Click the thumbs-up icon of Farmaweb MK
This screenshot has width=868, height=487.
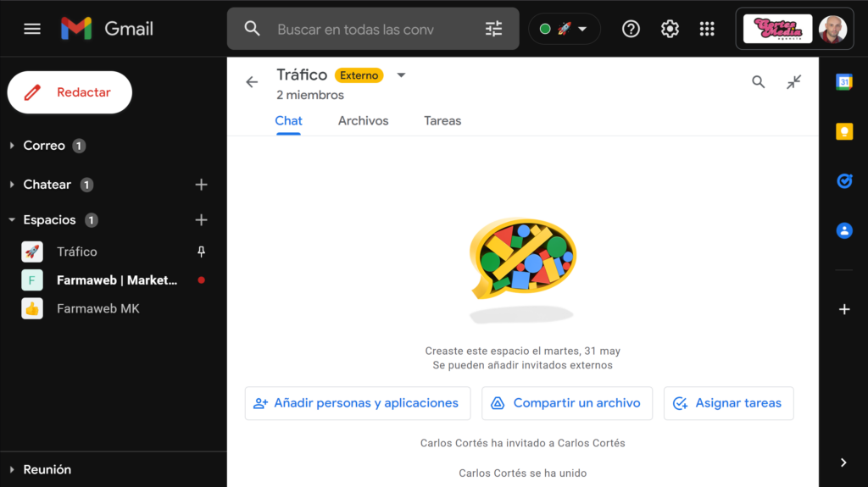[x=32, y=309]
